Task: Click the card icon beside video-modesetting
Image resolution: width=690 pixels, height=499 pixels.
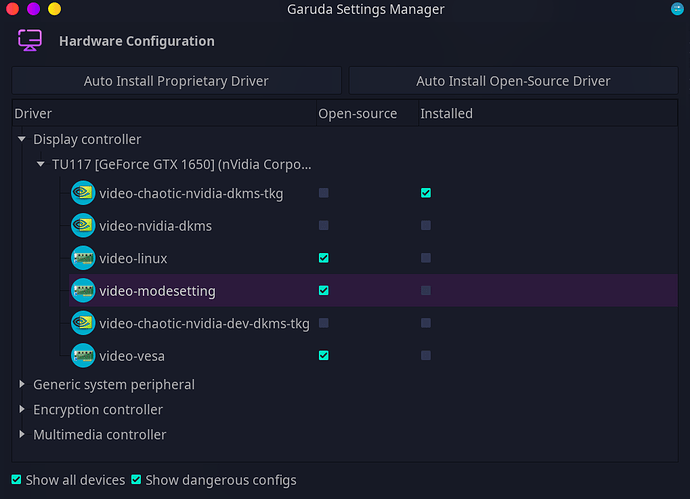Action: tap(83, 290)
